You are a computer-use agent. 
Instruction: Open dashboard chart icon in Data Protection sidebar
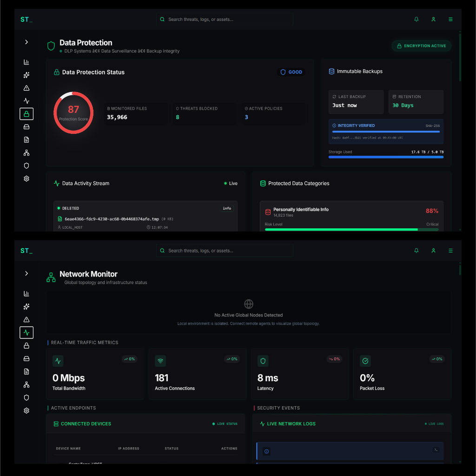[26, 62]
